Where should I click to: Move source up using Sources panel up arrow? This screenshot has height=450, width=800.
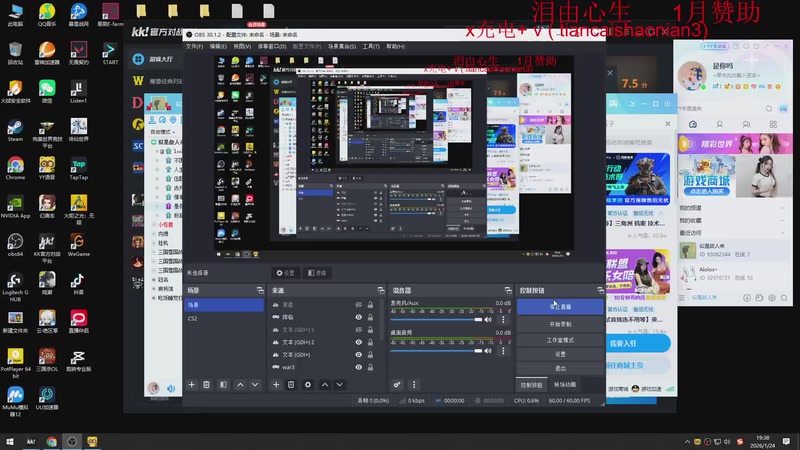coord(324,385)
